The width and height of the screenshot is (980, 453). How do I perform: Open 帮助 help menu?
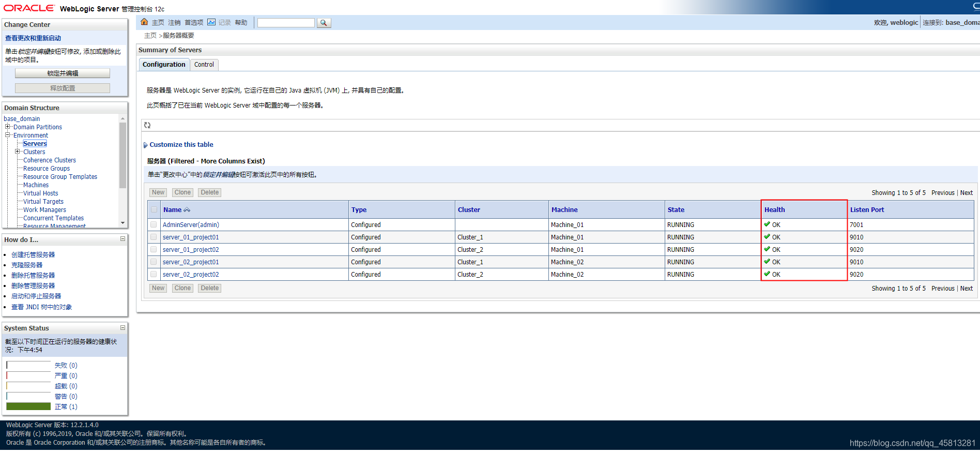coord(241,23)
